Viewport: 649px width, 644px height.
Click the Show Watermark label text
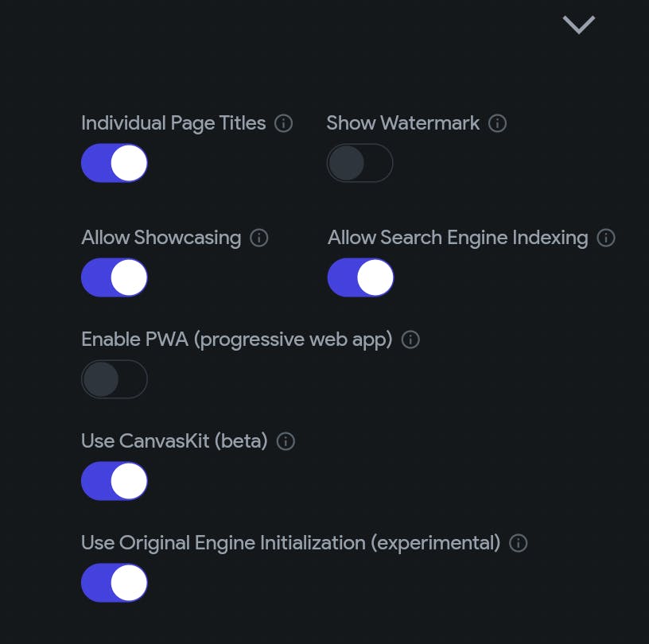(402, 123)
